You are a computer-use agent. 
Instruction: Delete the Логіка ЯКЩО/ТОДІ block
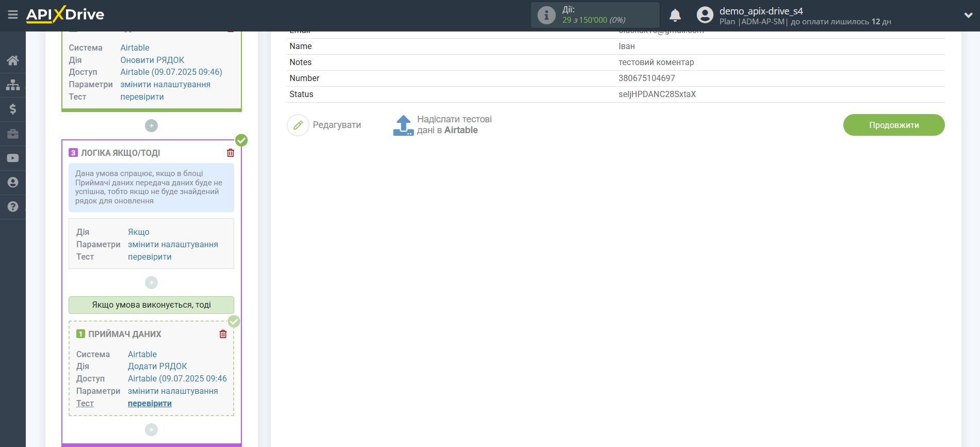click(x=231, y=153)
